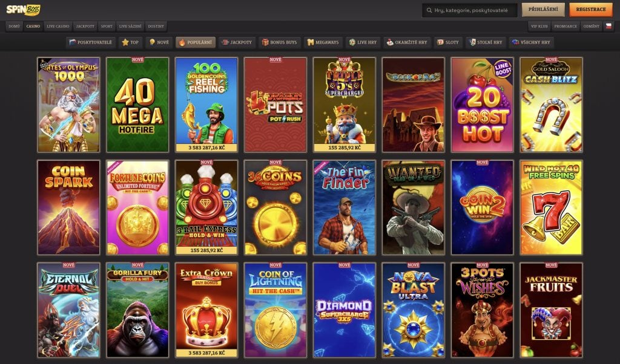Click the search magnifier icon
This screenshot has width=620, height=364.
[x=429, y=10]
